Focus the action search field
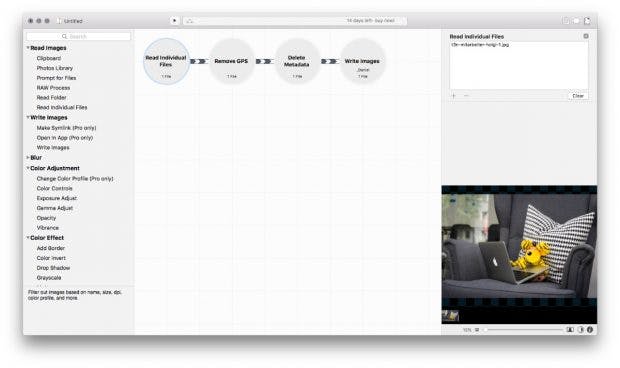 tap(78, 36)
